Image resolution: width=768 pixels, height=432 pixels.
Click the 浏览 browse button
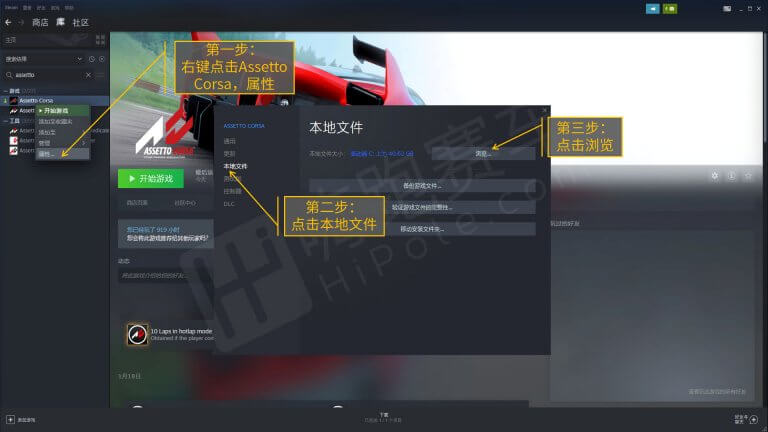tap(483, 154)
